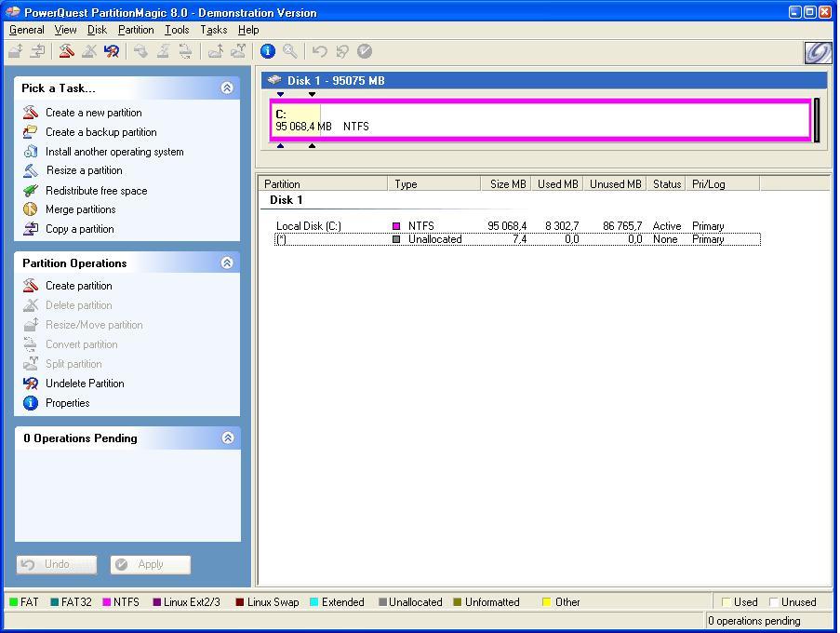The image size is (840, 633).
Task: Click the toolbar icon left of Split partition
Action: (216, 51)
